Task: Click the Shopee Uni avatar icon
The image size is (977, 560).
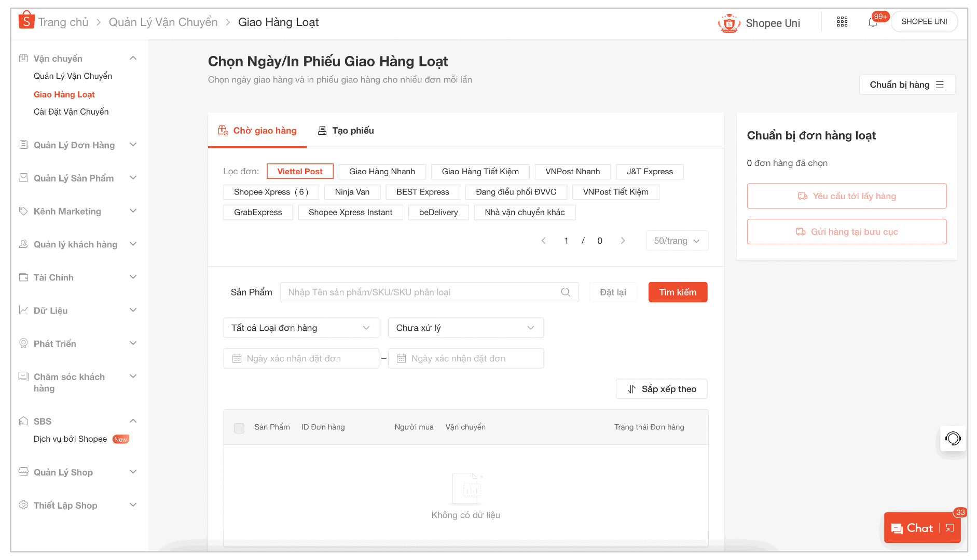Action: 729,23
